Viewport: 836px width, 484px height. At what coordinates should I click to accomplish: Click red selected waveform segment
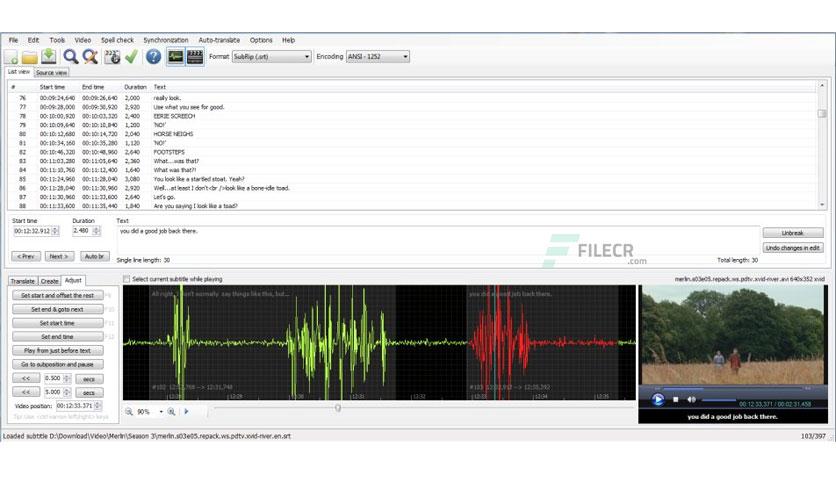pos(542,342)
